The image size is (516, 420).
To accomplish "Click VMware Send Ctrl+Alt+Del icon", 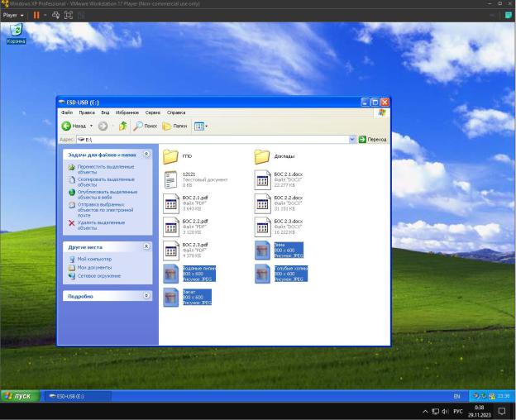I will [55, 15].
